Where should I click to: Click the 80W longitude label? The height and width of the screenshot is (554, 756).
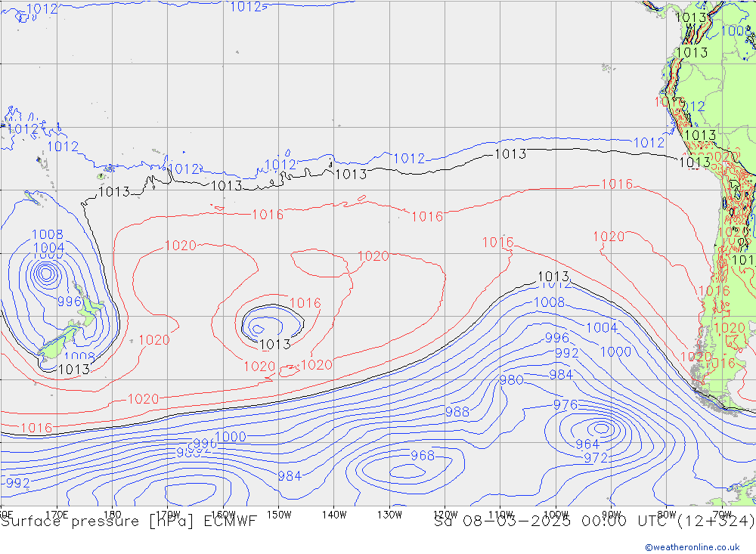tap(667, 515)
